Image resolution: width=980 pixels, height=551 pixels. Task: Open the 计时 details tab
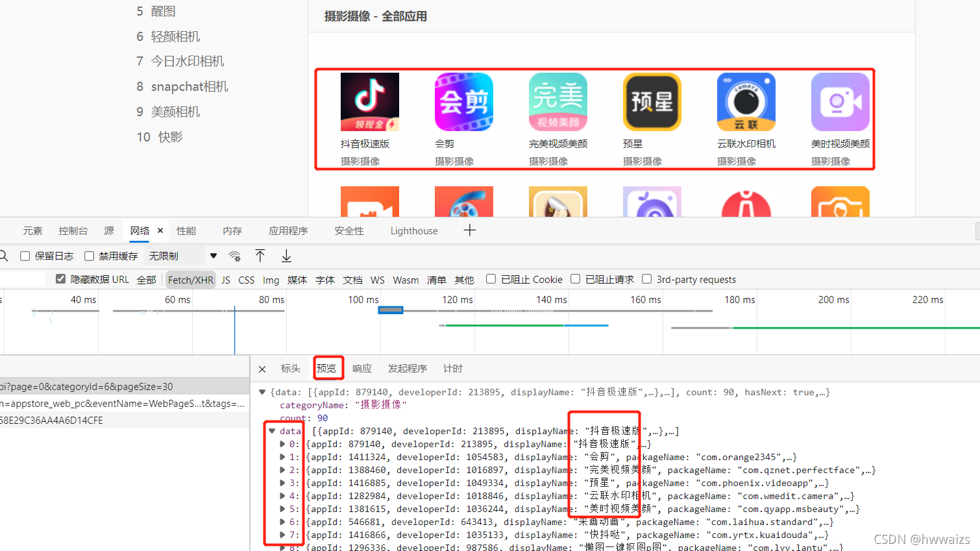point(453,369)
